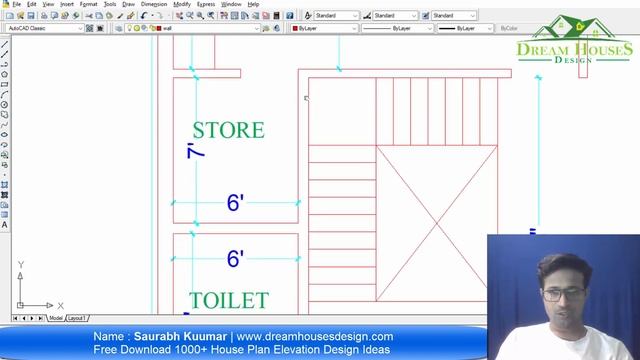Click the Plot print icon

pos(44,16)
